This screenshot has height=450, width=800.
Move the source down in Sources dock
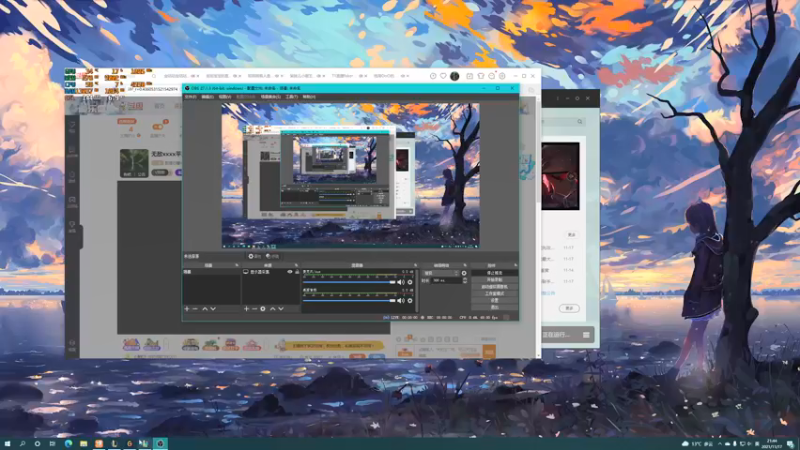click(x=281, y=309)
